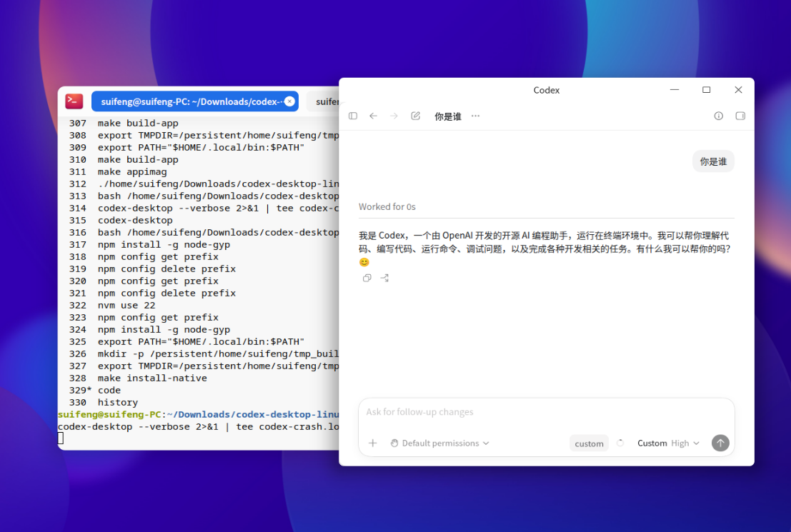Close the active terminal tab
The image size is (791, 532).
coord(289,101)
